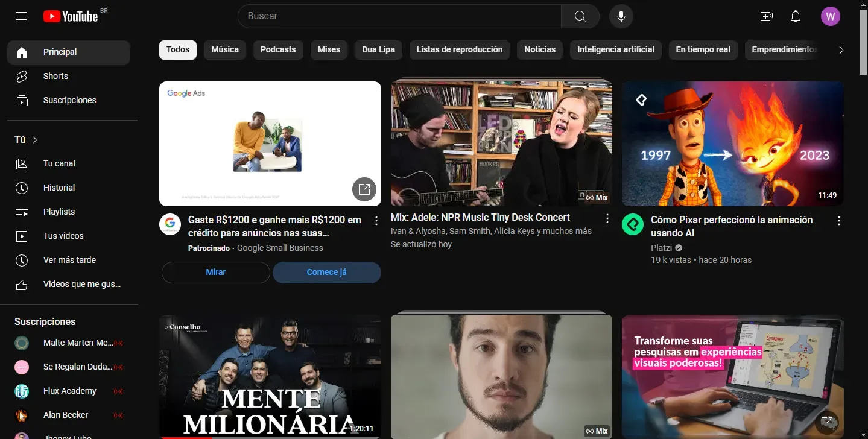Viewport: 868px width, 439px height.
Task: Select En tiempo real chip
Action: [x=703, y=50]
